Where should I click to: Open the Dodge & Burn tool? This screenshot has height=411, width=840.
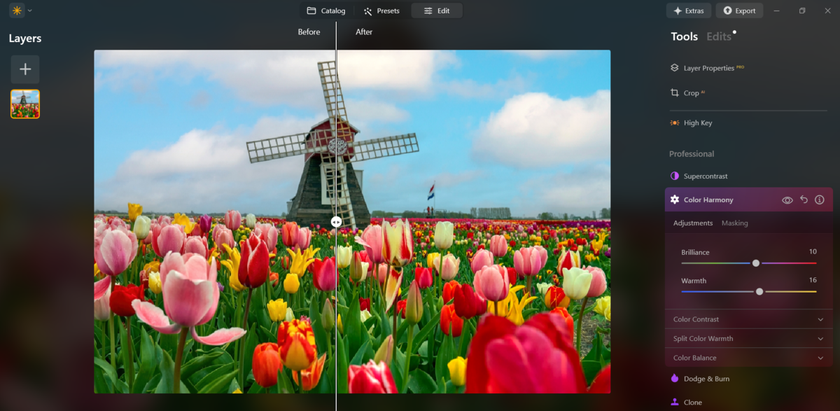point(700,378)
